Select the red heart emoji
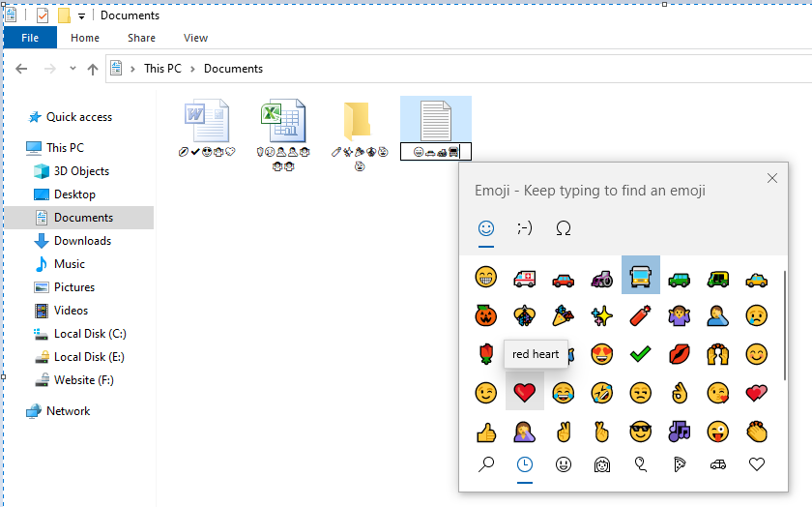This screenshot has width=812, height=507. (524, 393)
